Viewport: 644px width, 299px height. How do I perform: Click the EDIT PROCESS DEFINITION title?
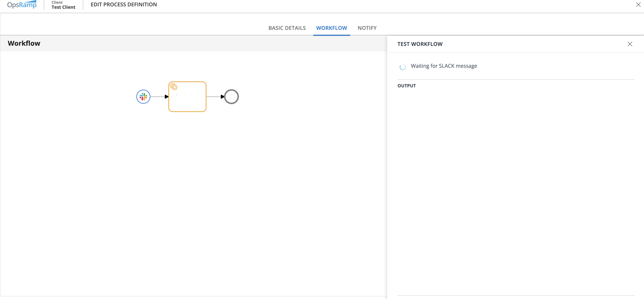point(124,5)
